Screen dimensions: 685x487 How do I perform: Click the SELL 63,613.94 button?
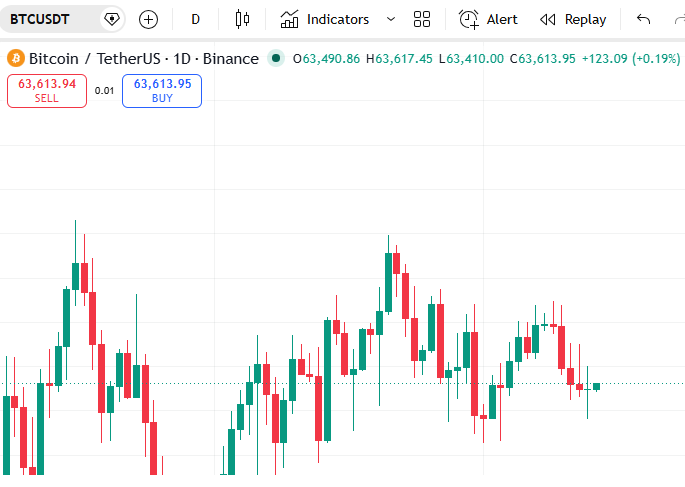[47, 91]
